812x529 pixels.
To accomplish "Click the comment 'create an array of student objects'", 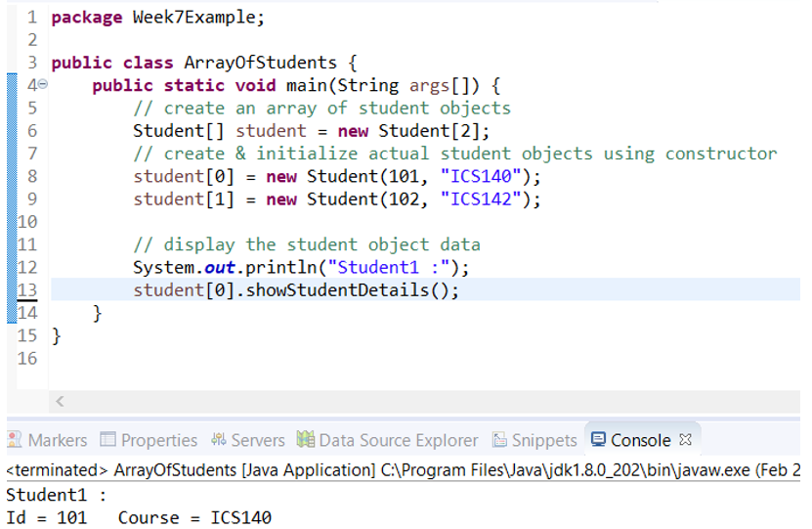I will 321,108.
